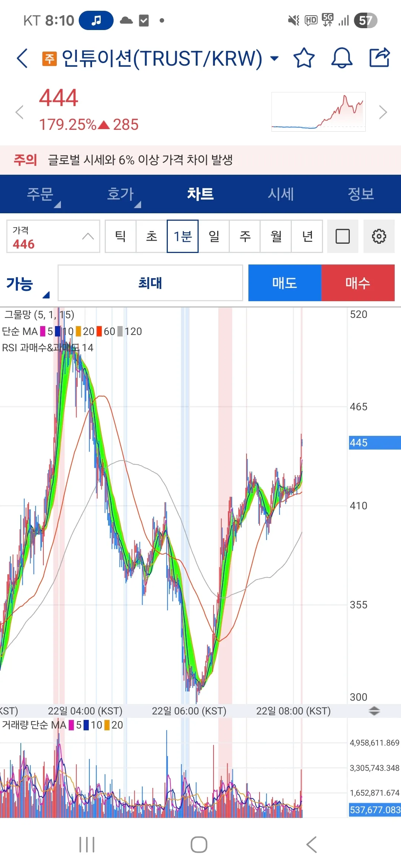The height and width of the screenshot is (868, 401).
Task: Tap the back arrow in header
Action: 22,58
